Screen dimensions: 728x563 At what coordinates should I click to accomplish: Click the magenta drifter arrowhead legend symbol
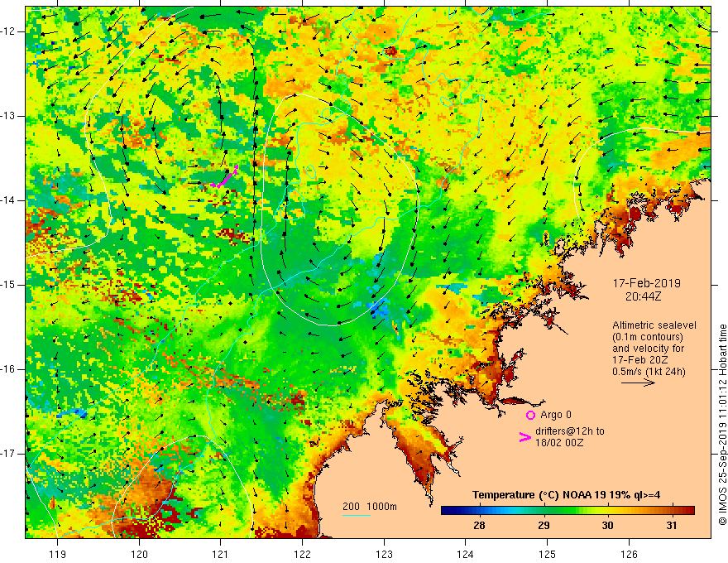(525, 437)
